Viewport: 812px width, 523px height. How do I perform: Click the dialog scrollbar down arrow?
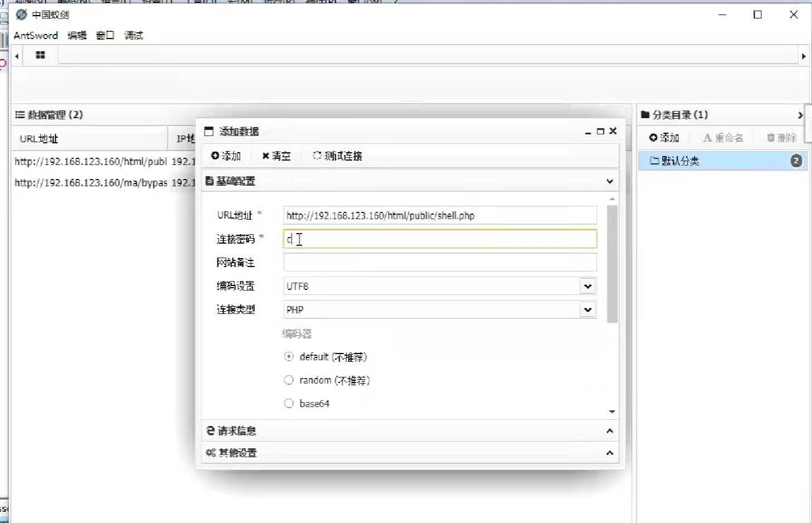[x=612, y=411]
